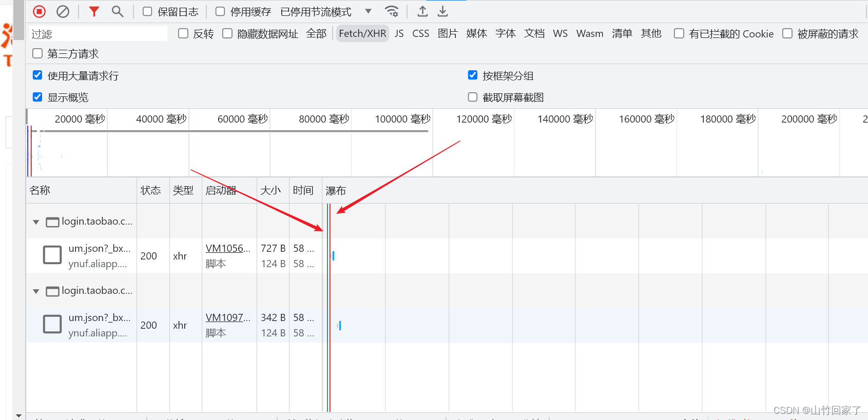
Task: Uncheck 显示概览 option
Action: (x=37, y=97)
